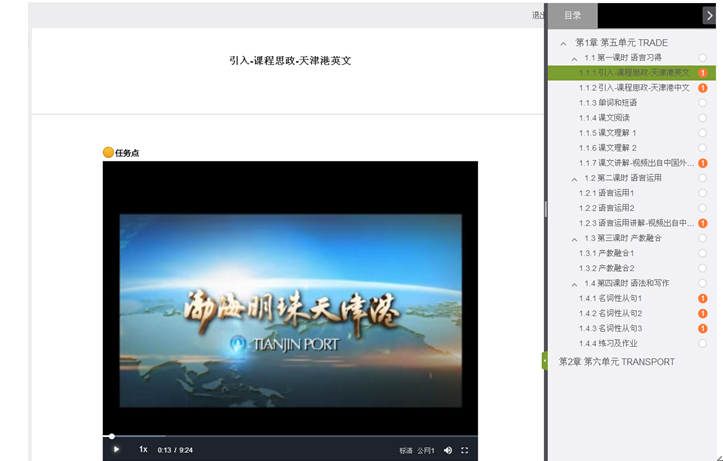Click orange task badge beside 1.2.3
This screenshot has height=461, width=723.
pyautogui.click(x=703, y=223)
